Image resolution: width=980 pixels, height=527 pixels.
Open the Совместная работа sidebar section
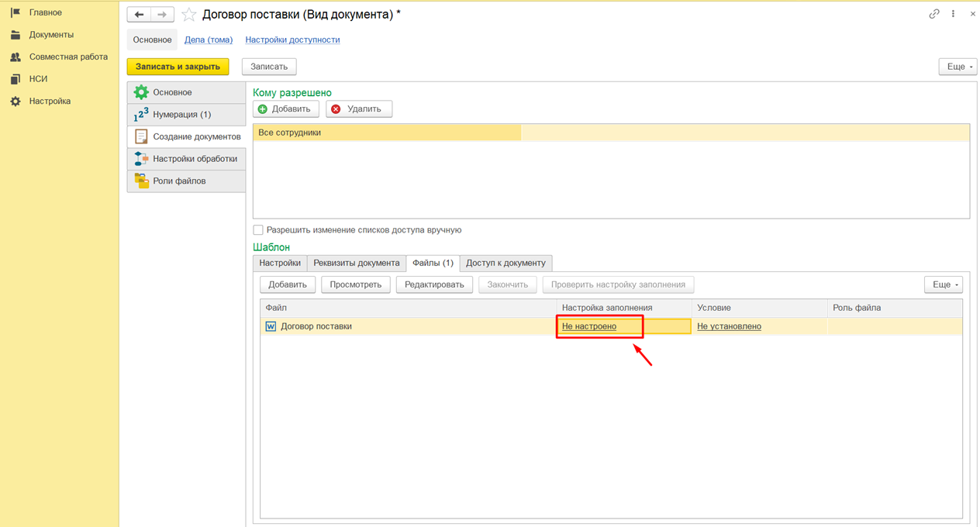pos(68,57)
